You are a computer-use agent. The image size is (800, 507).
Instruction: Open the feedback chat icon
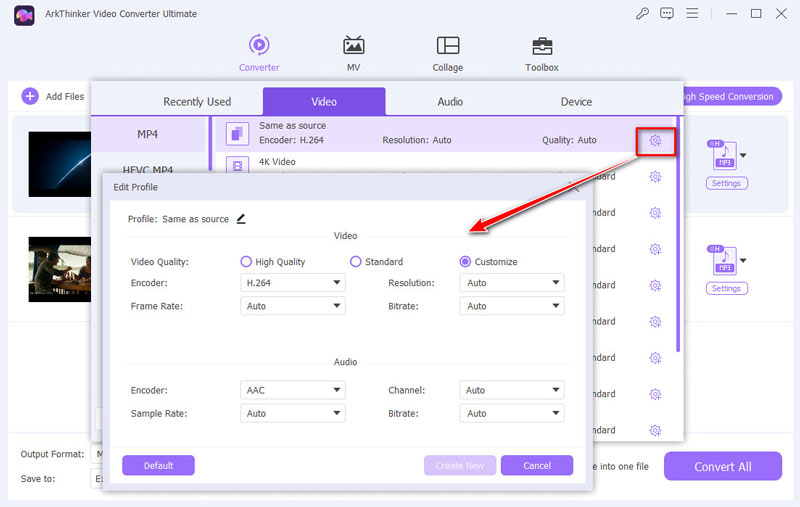667,13
